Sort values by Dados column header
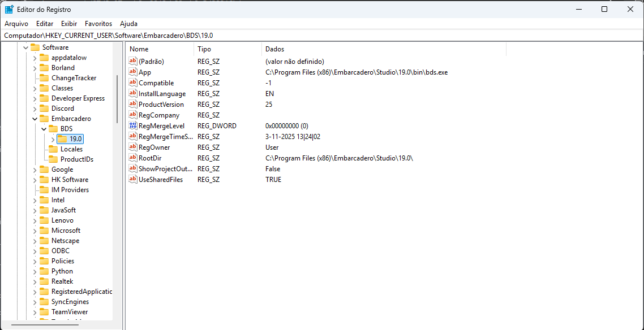 click(384, 49)
